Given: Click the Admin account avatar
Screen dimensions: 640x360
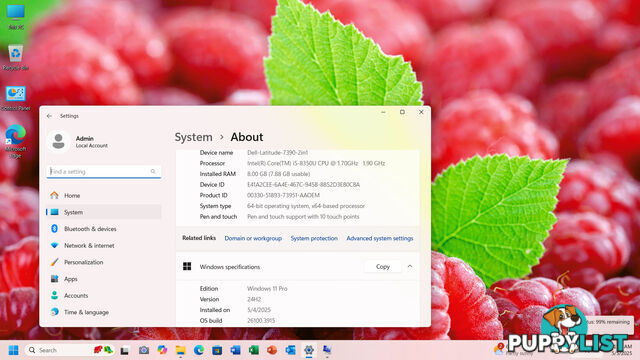Looking at the screenshot, I should pyautogui.click(x=58, y=141).
